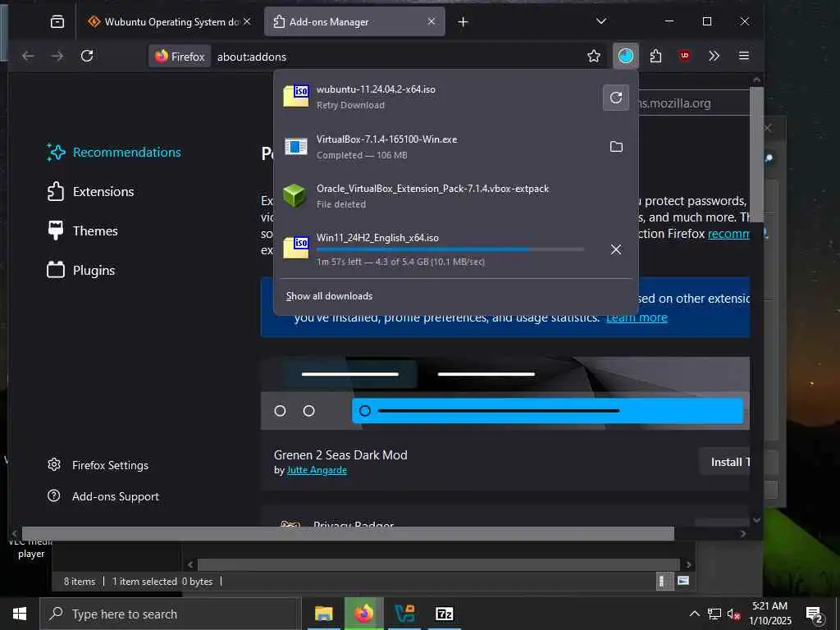The height and width of the screenshot is (630, 840).
Task: Bookmark this page with star icon
Action: 594,57
